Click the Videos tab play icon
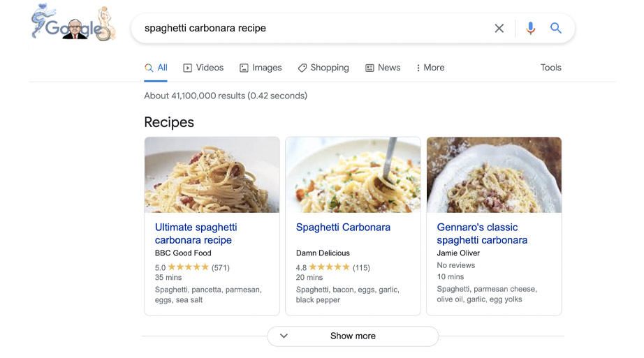The width and height of the screenshot is (644, 358). (187, 68)
